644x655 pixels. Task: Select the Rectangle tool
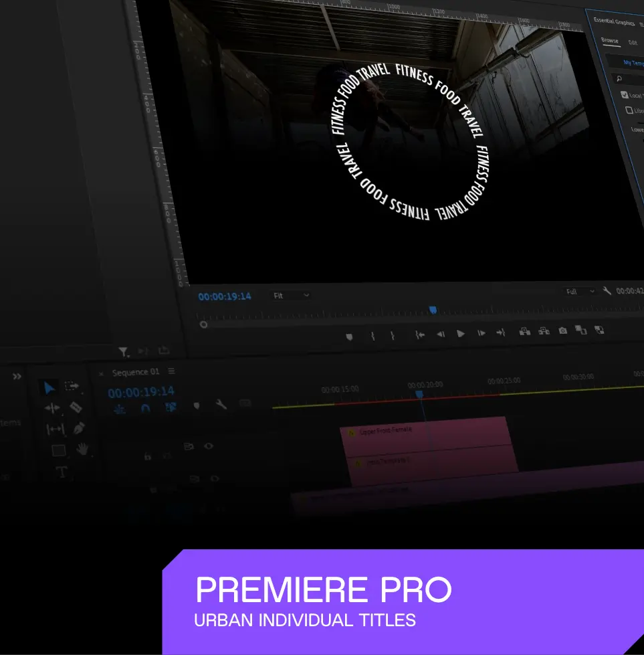coord(59,450)
